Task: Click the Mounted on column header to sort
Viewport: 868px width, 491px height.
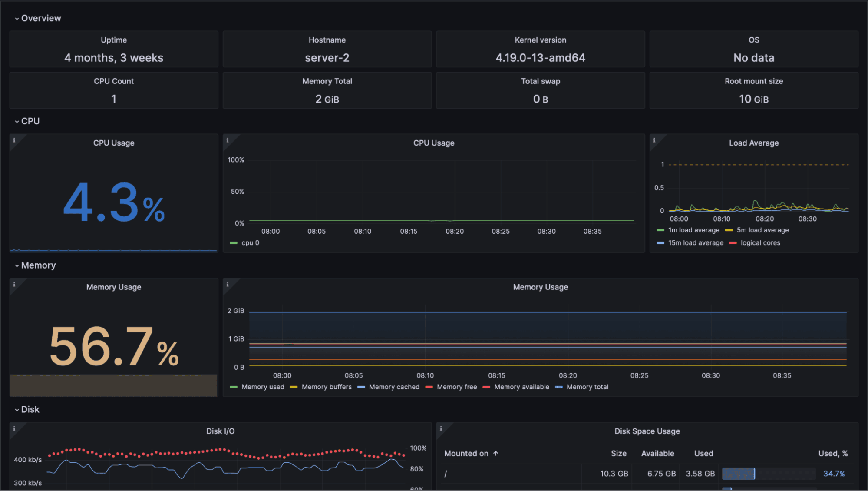Action: (x=466, y=453)
